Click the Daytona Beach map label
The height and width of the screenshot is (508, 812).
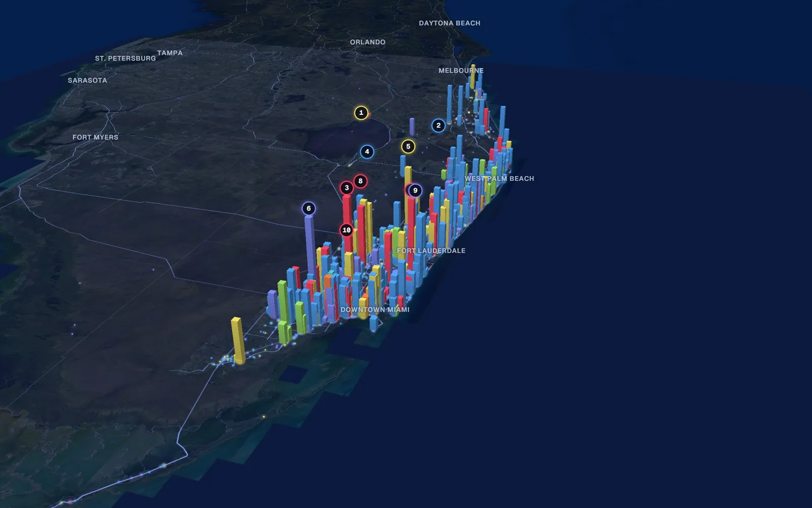(x=450, y=23)
